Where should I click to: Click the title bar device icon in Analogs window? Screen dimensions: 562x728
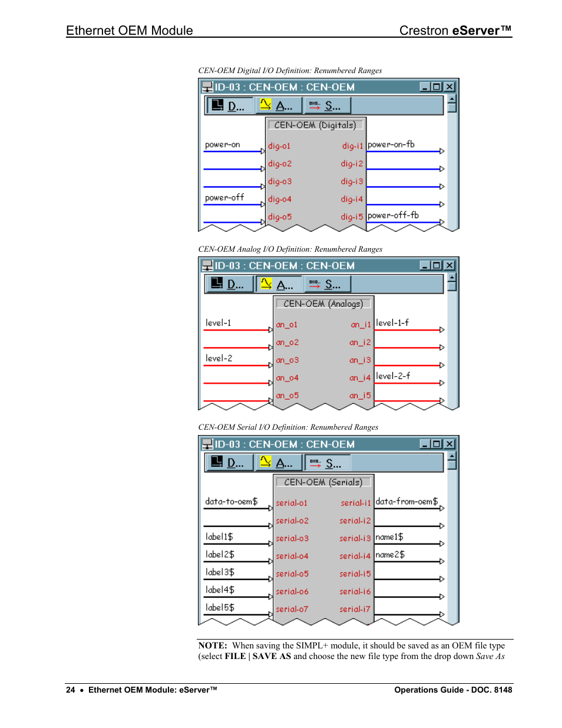[207, 266]
